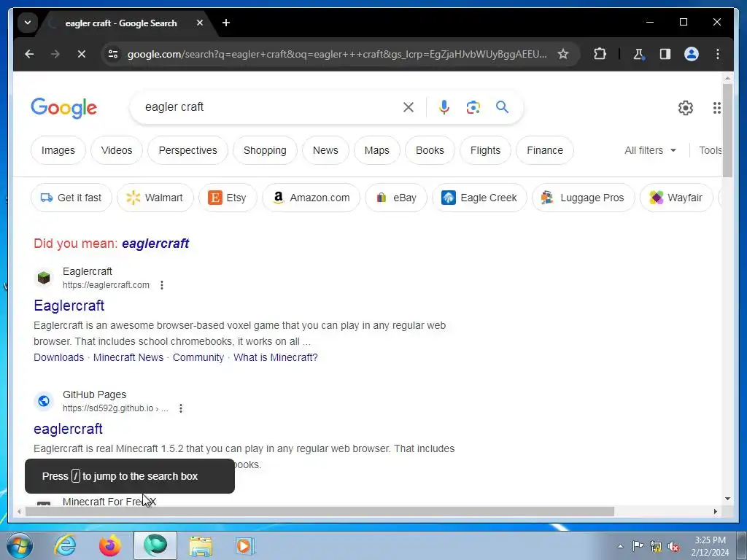The width and height of the screenshot is (747, 560).
Task: Expand the All filters dropdown
Action: (x=650, y=150)
